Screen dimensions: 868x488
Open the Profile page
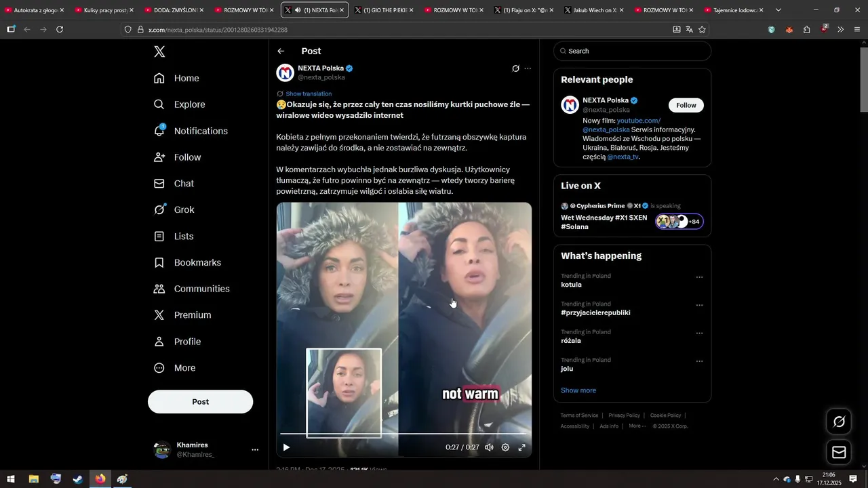[177, 342]
